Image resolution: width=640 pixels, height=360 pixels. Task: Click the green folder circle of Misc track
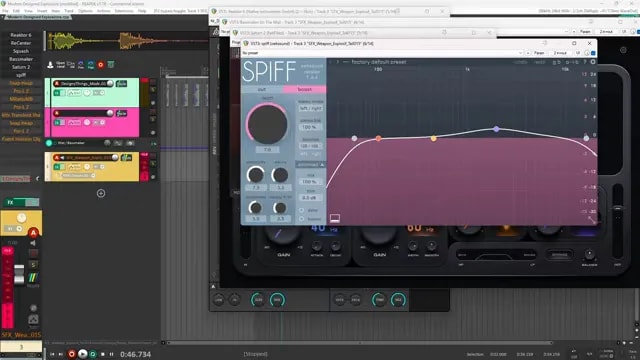pos(49,143)
